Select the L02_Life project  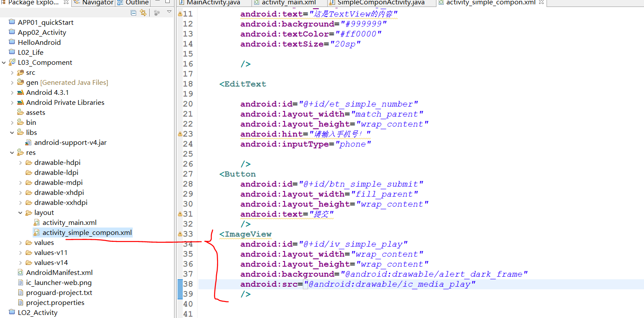(x=30, y=52)
